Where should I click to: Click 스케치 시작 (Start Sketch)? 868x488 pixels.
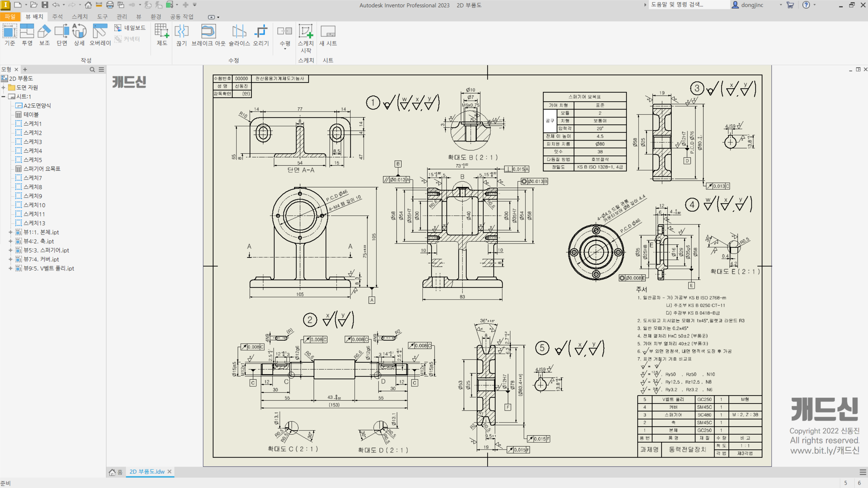click(x=306, y=38)
